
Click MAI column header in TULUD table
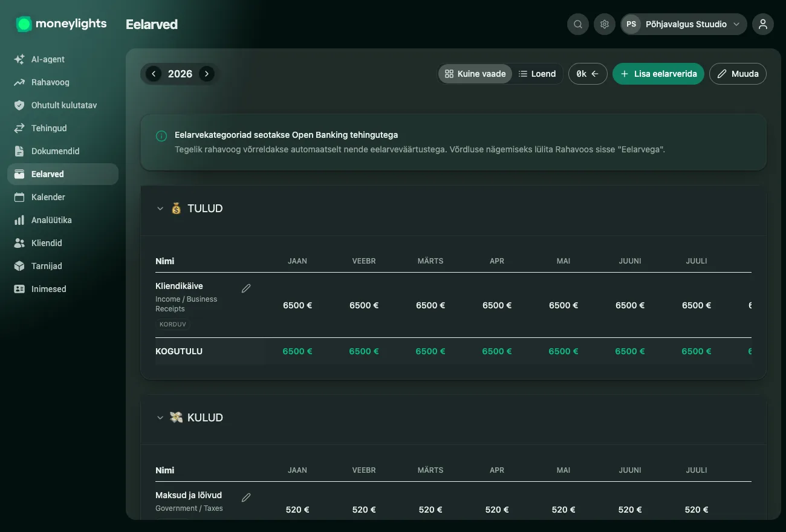click(564, 261)
